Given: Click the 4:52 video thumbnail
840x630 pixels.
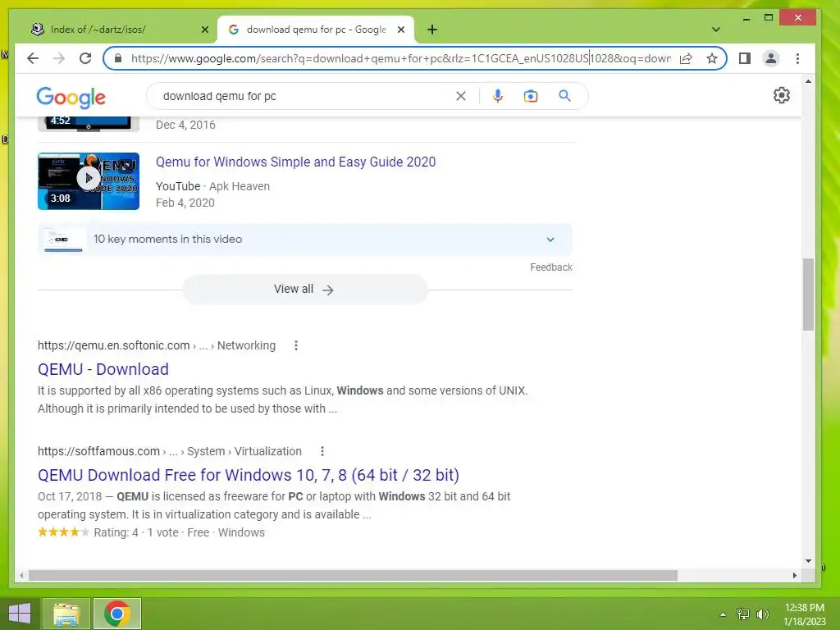Looking at the screenshot, I should [x=89, y=124].
